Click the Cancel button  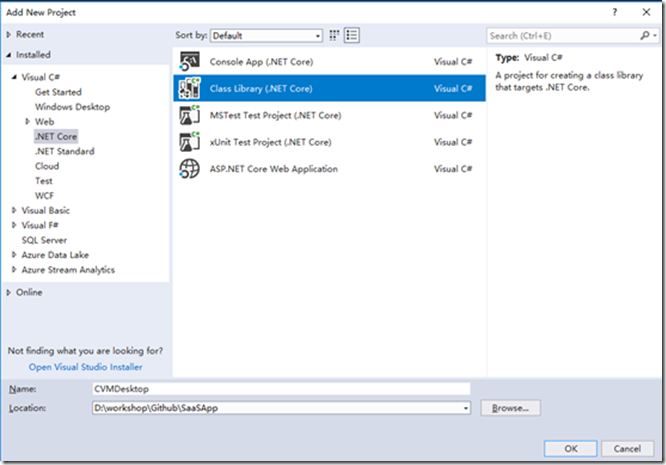coord(627,449)
